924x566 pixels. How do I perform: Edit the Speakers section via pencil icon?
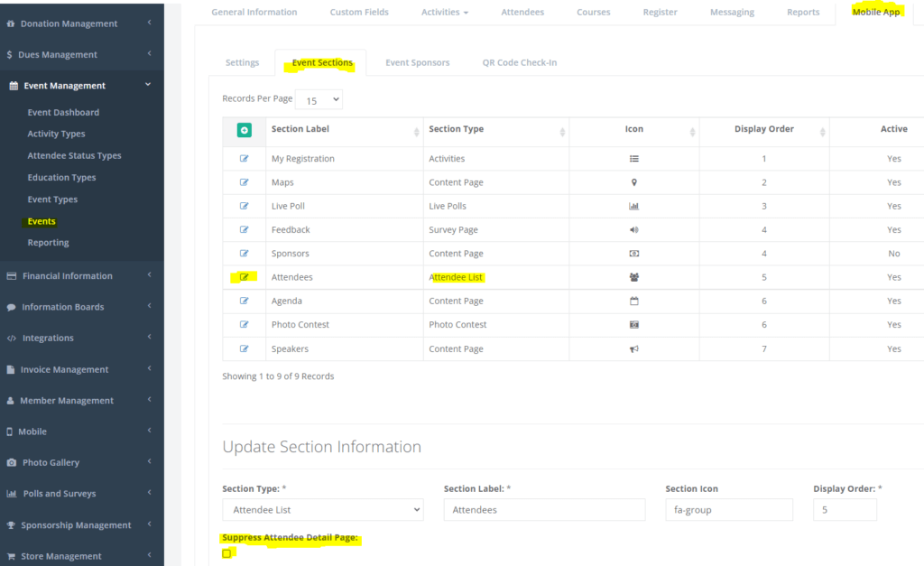(244, 348)
